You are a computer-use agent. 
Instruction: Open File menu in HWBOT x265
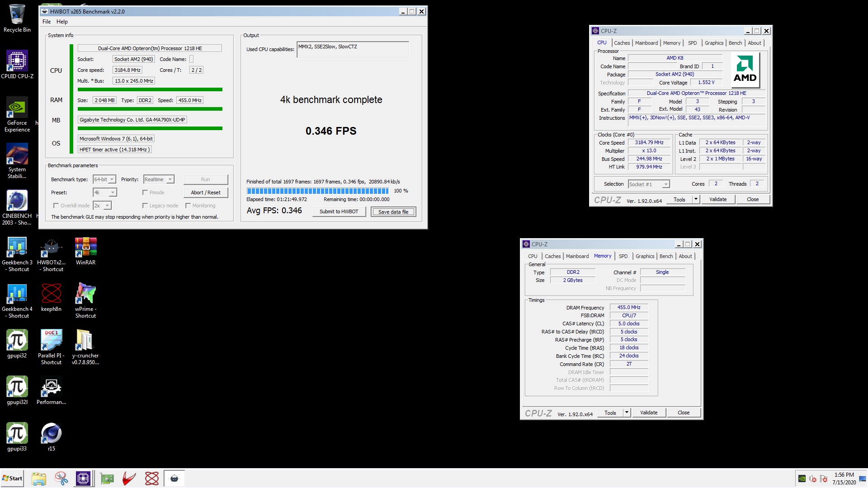pyautogui.click(x=47, y=22)
